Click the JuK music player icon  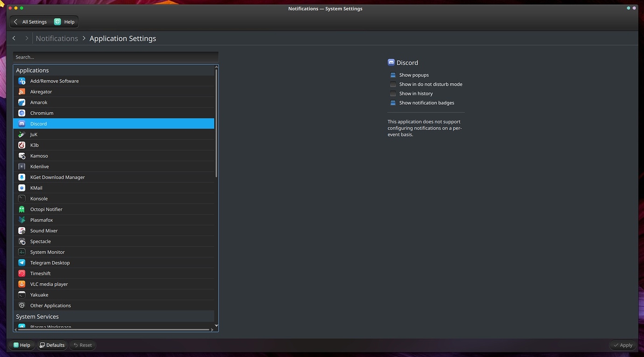[21, 135]
